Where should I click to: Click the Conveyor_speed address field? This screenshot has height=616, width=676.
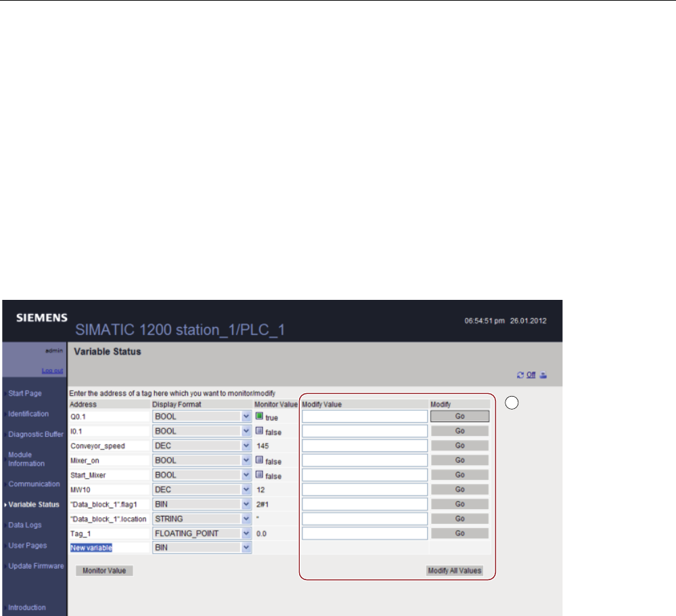pyautogui.click(x=110, y=446)
